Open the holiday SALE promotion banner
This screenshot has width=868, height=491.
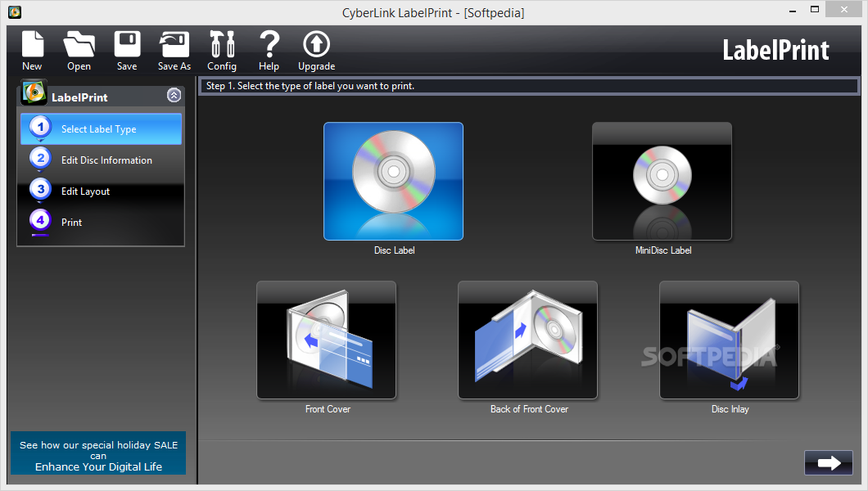point(98,453)
